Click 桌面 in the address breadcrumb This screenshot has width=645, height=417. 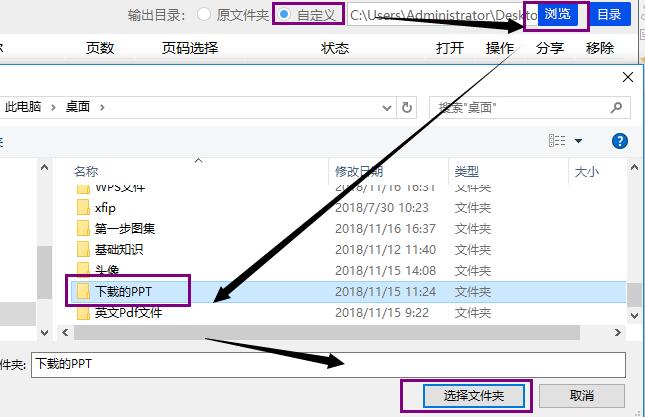point(78,107)
